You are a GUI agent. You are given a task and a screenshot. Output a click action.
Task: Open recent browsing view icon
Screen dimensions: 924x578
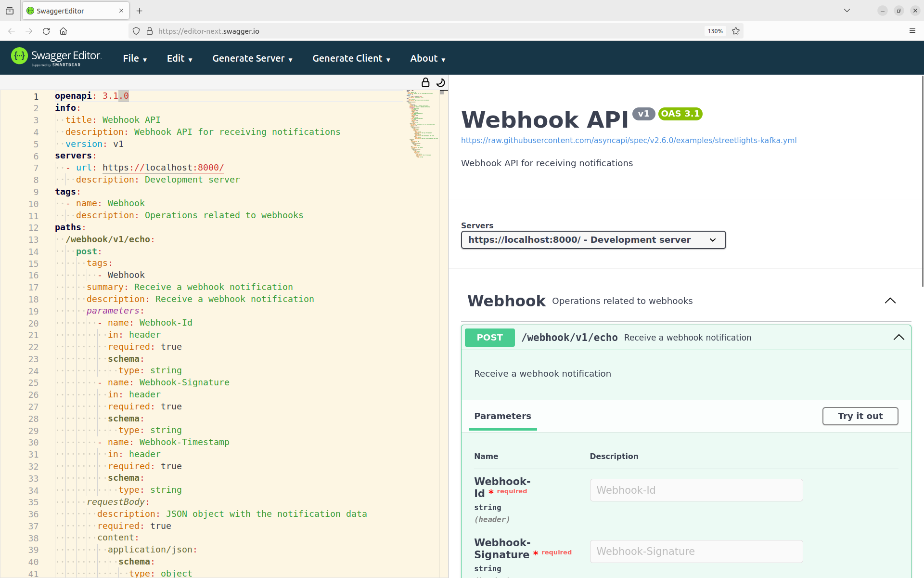coord(10,11)
